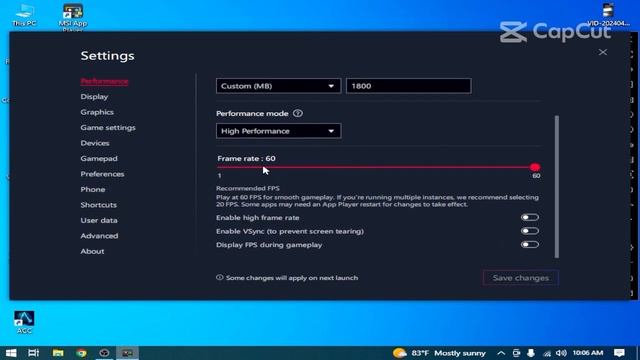
Task: Select the ACC desktop shortcut
Action: click(x=24, y=322)
